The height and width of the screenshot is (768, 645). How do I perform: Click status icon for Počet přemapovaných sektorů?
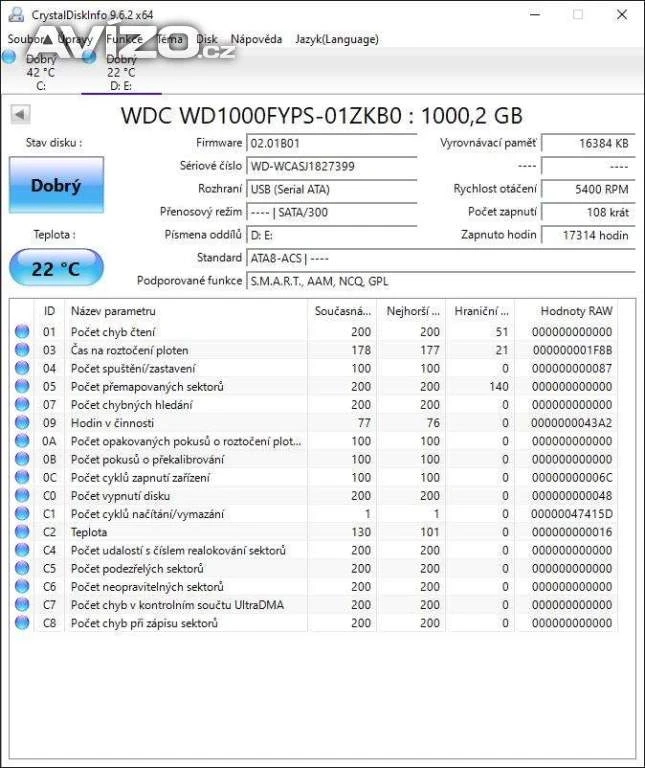click(22, 387)
